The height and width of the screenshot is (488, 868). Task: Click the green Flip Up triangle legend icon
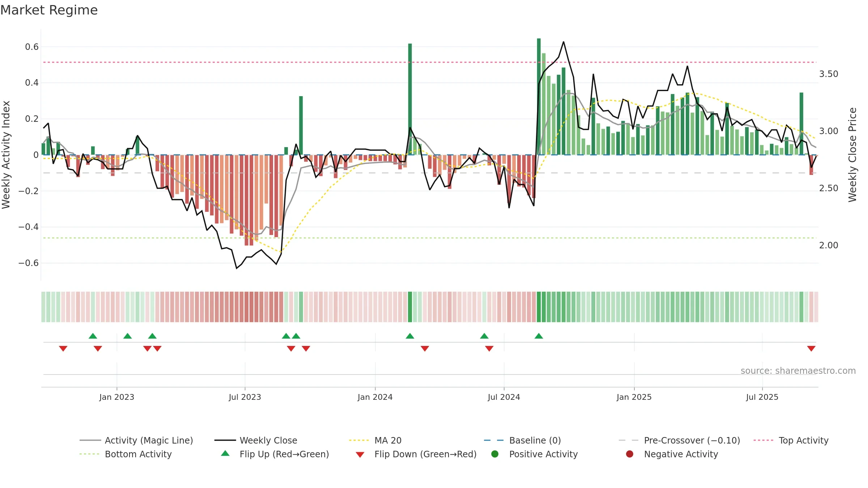225,453
